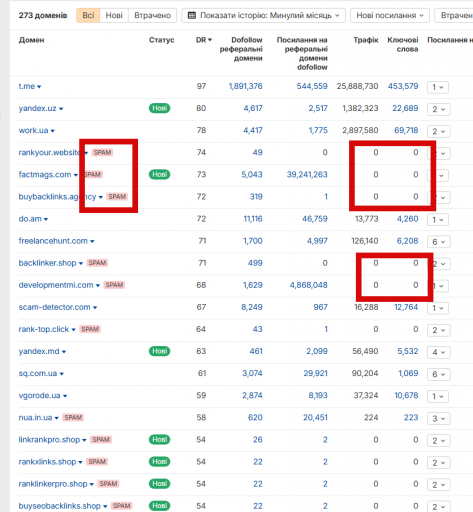This screenshot has width=473, height=512.
Task: Open the sq.com.ua domain link
Action: coord(38,373)
